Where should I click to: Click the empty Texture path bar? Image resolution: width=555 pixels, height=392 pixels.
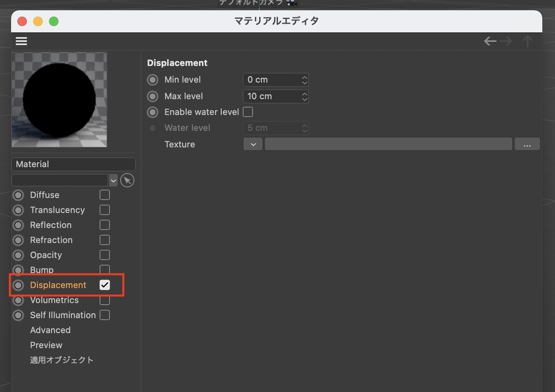(388, 144)
